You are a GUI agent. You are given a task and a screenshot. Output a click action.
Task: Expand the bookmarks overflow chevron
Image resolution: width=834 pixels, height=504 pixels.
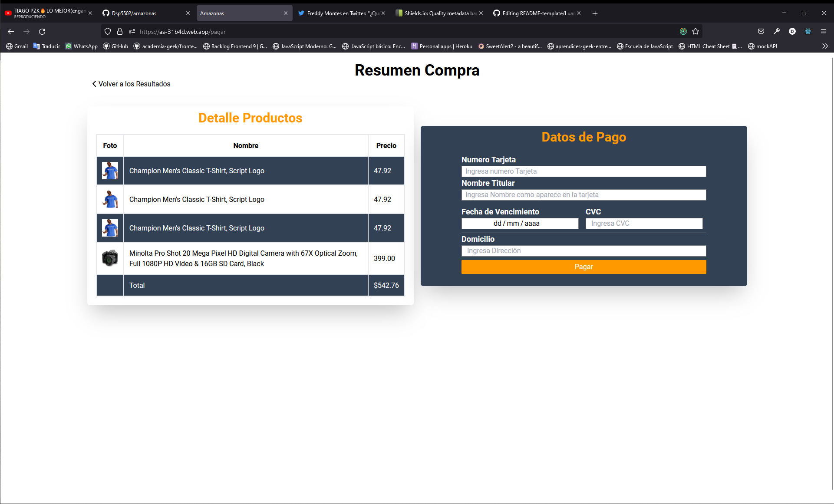825,46
